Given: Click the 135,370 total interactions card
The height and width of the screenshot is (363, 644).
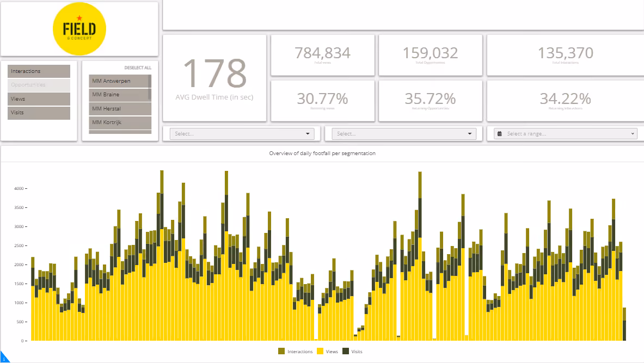Looking at the screenshot, I should click(566, 55).
